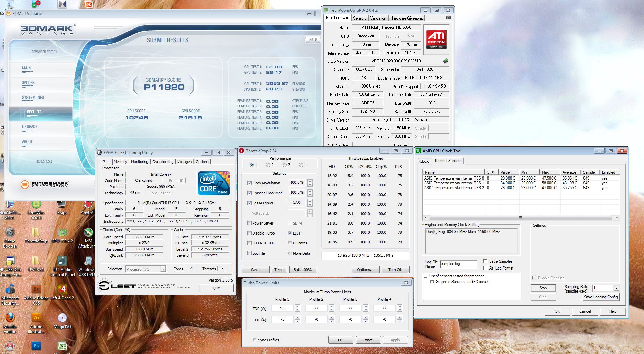Click the GPU-Z camera screenshot icon

coord(448,18)
